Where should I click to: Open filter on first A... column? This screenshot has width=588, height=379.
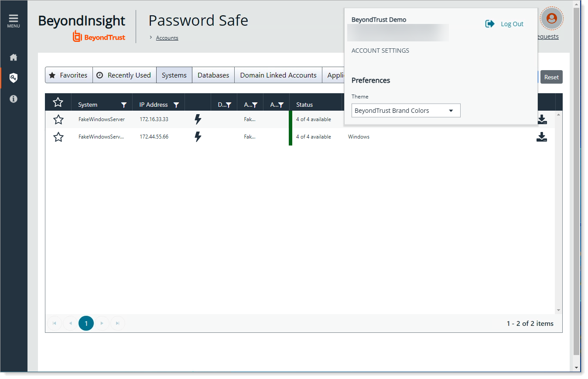point(255,105)
